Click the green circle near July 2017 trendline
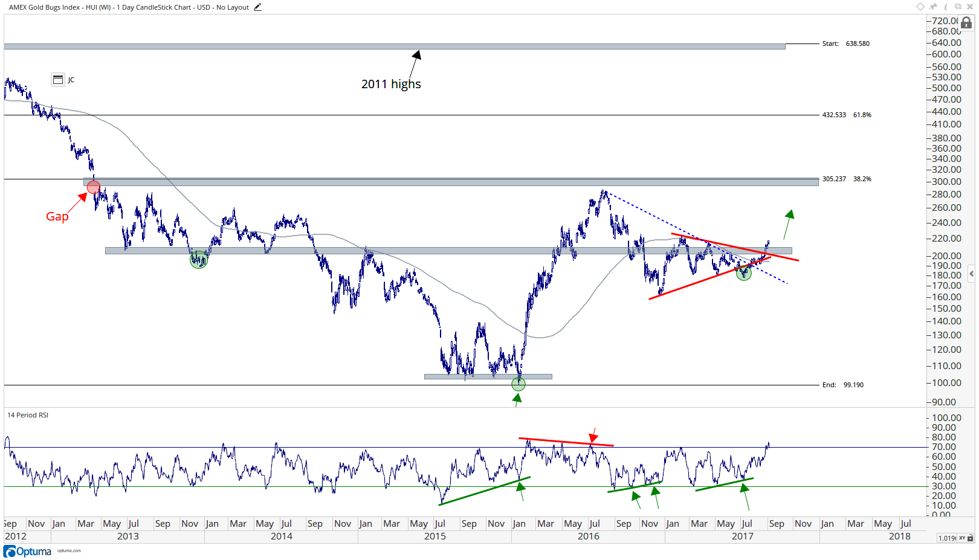Screen dimensions: 979x560 pos(744,273)
